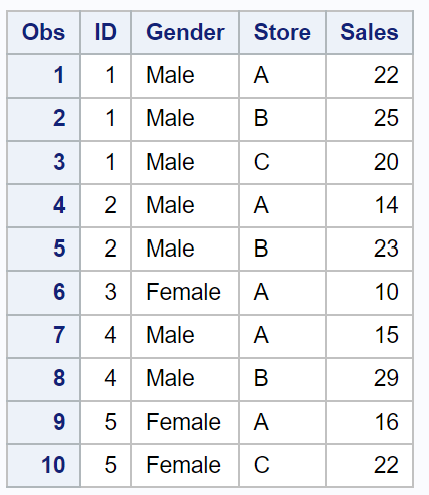Click Store C in observation 3
Screen dimensions: 429x495
tap(261, 162)
